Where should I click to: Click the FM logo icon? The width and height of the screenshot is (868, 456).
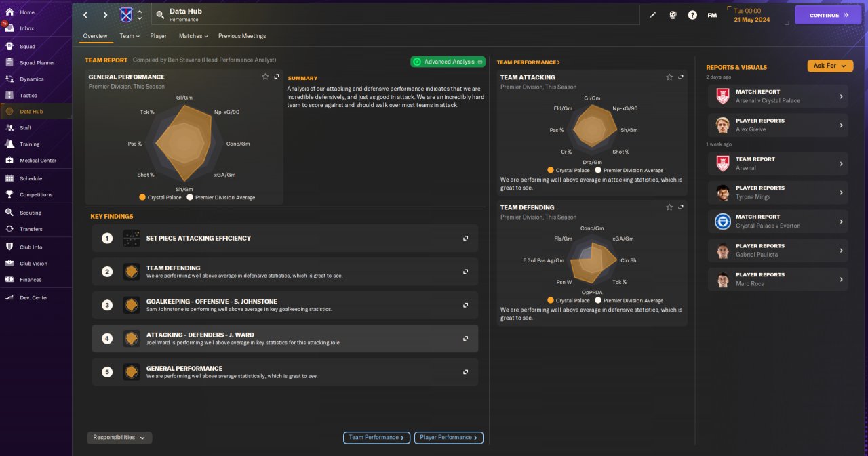(x=712, y=15)
